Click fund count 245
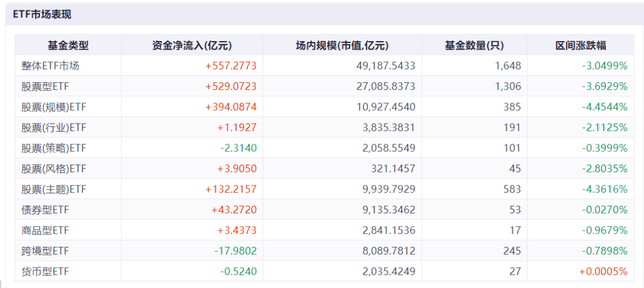 tap(513, 251)
